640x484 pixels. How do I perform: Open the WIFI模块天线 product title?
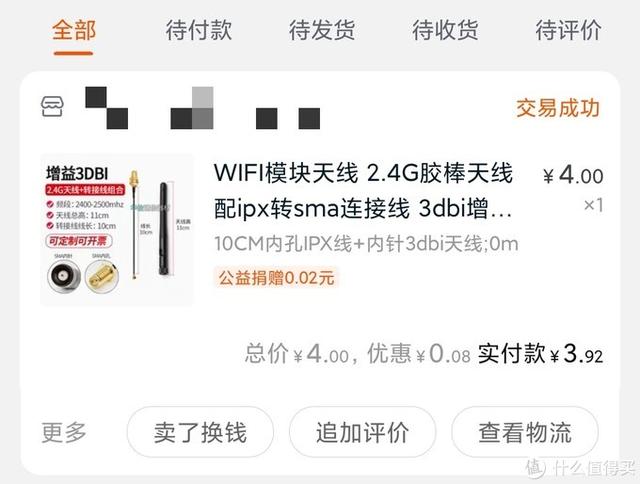(x=363, y=191)
